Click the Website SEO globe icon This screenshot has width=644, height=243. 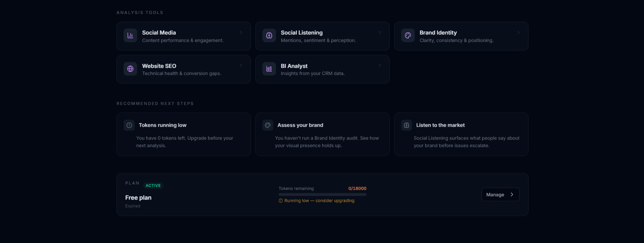click(x=130, y=69)
